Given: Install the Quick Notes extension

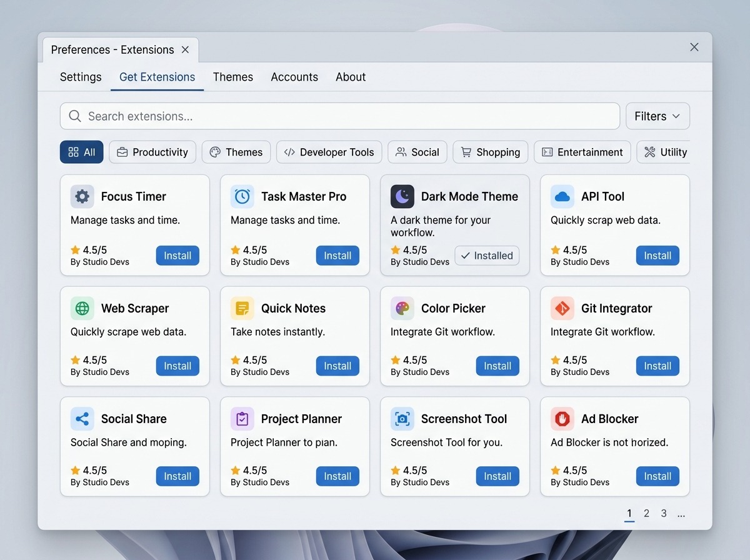Looking at the screenshot, I should [x=337, y=366].
